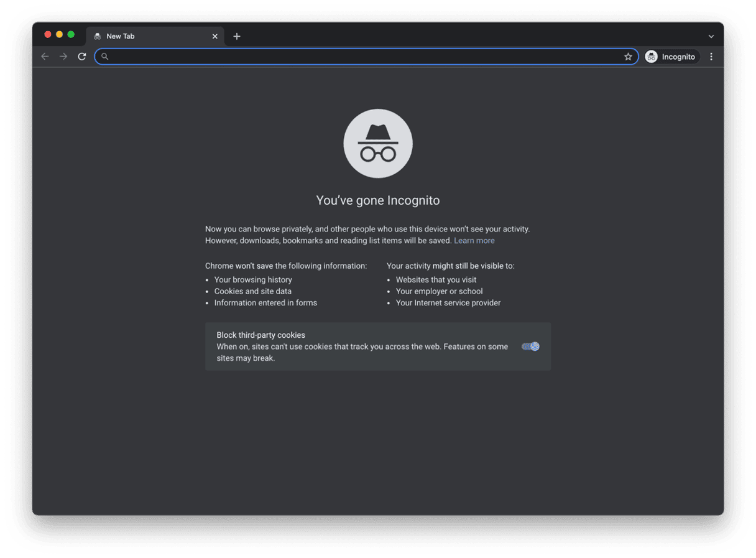Close the New Tab tab
Screen dimensions: 756x558
click(215, 36)
